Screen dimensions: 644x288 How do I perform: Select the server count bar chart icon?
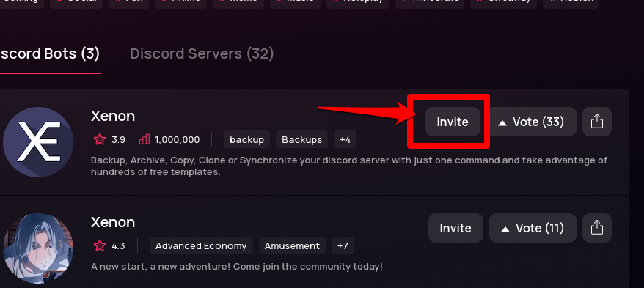144,139
